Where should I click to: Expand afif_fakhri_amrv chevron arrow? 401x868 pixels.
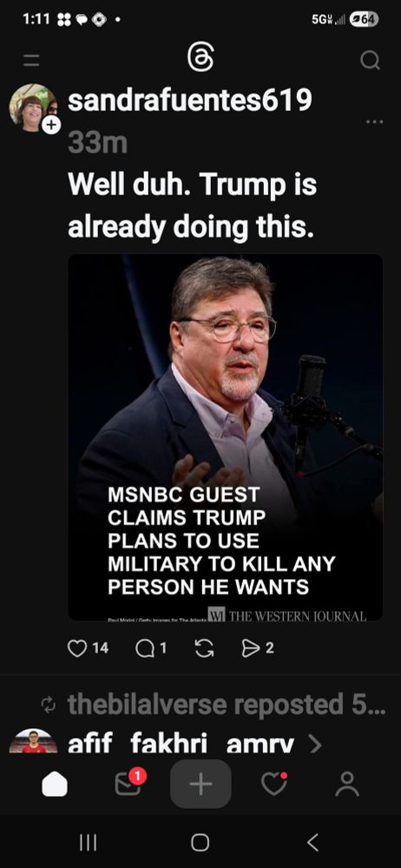315,745
